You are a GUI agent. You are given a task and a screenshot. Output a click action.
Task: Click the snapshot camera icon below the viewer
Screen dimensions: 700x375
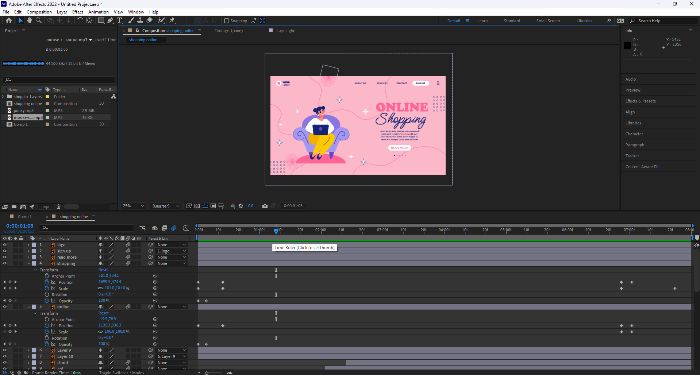tap(265, 206)
